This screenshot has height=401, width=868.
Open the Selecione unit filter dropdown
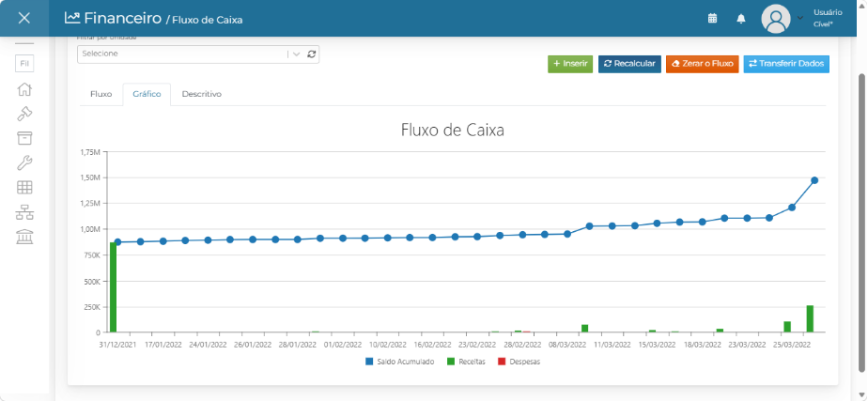pyautogui.click(x=198, y=54)
